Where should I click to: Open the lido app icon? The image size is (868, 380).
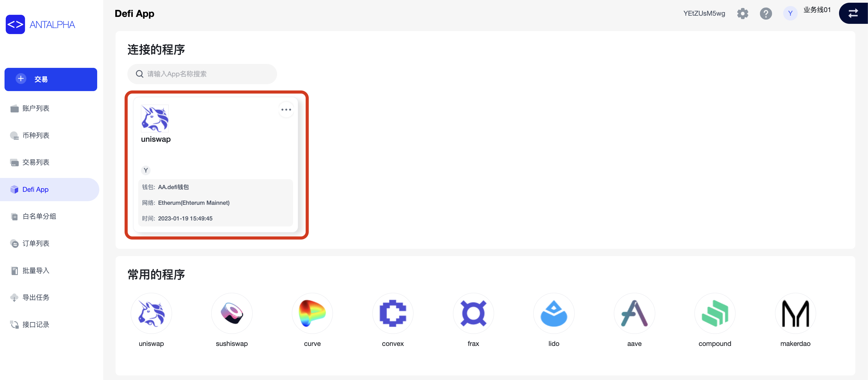(x=554, y=313)
